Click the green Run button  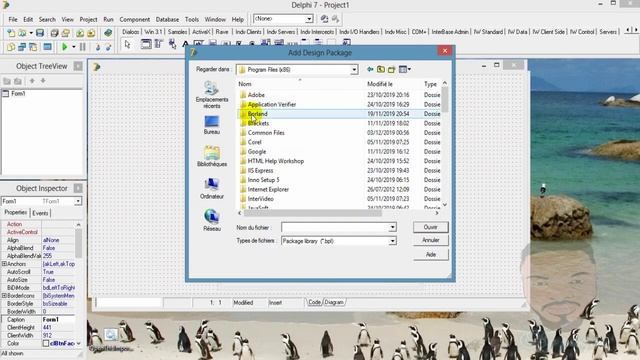pos(64,47)
